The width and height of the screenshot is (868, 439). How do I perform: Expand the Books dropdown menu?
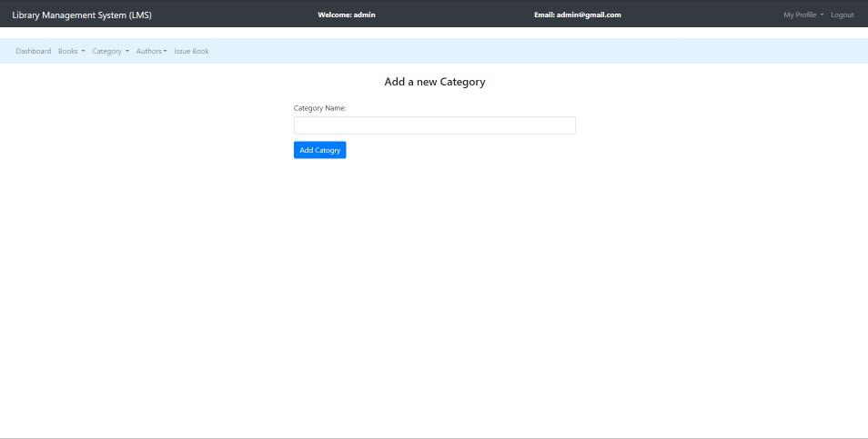coord(71,51)
